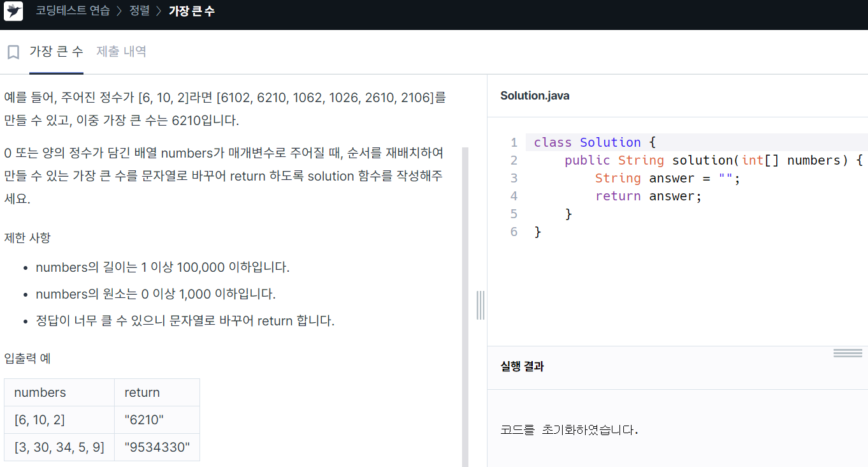Click the 입출력 예 heading

(x=27, y=359)
